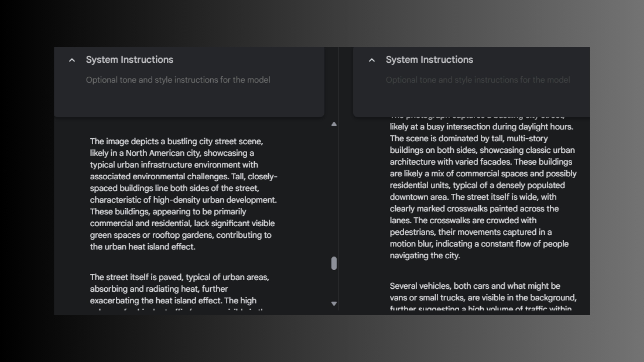Click the left response scrollbar thumb
This screenshot has height=362, width=644.
(x=334, y=263)
